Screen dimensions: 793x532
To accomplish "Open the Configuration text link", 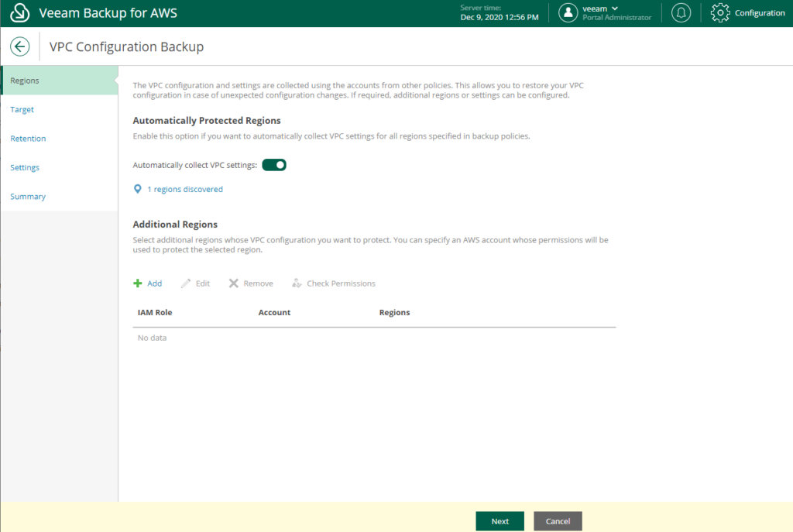I will click(x=760, y=13).
